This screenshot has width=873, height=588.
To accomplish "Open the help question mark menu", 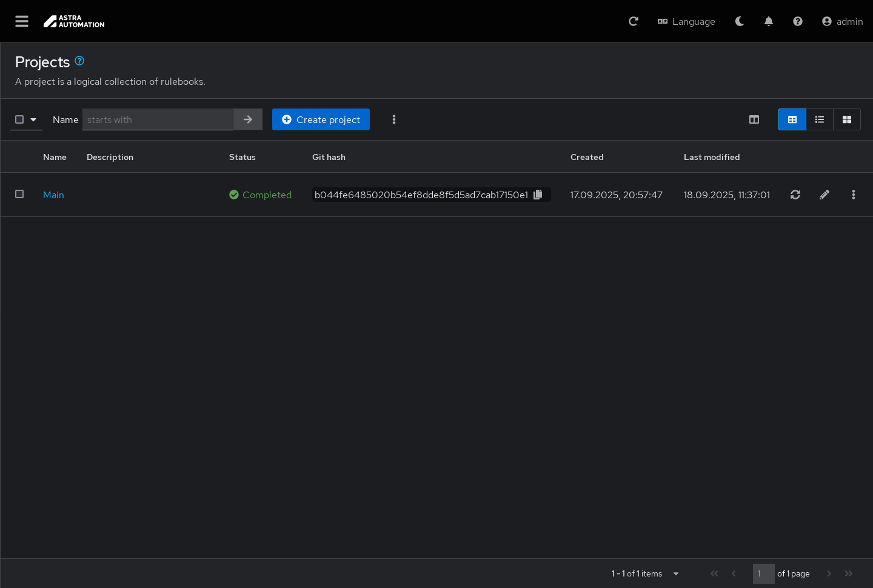I will click(x=798, y=21).
